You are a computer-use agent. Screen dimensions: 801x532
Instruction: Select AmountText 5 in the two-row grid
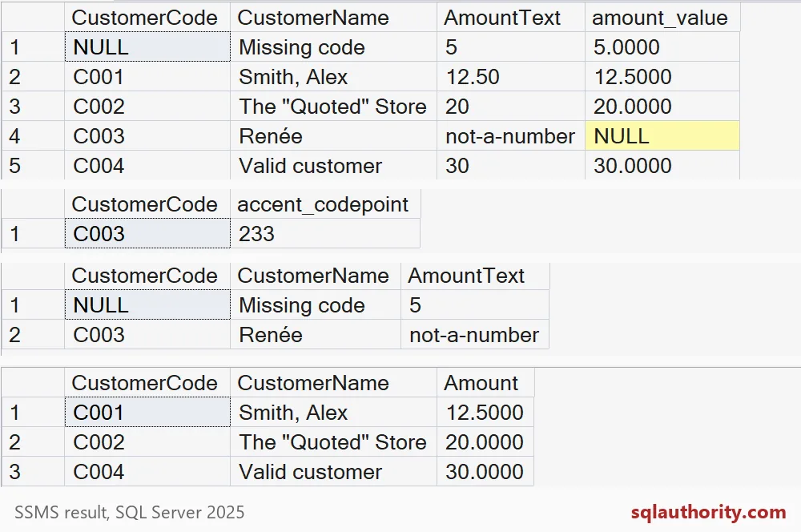coord(475,305)
